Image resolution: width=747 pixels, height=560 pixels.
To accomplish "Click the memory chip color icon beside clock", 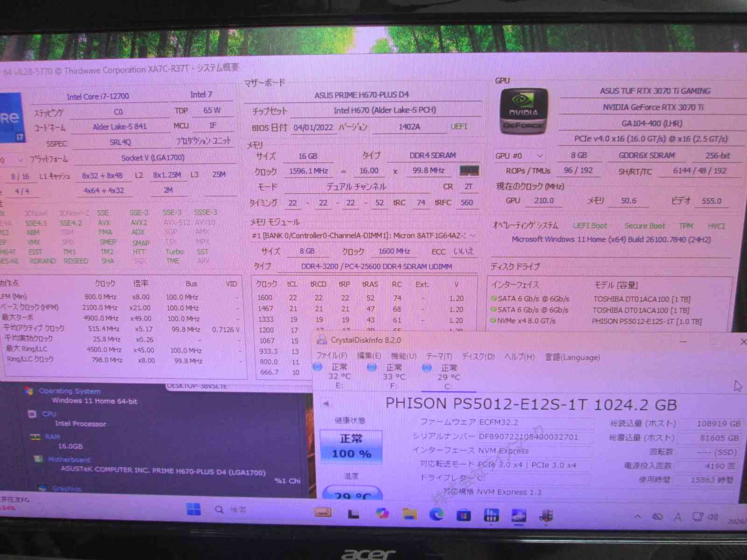I will click(x=469, y=171).
